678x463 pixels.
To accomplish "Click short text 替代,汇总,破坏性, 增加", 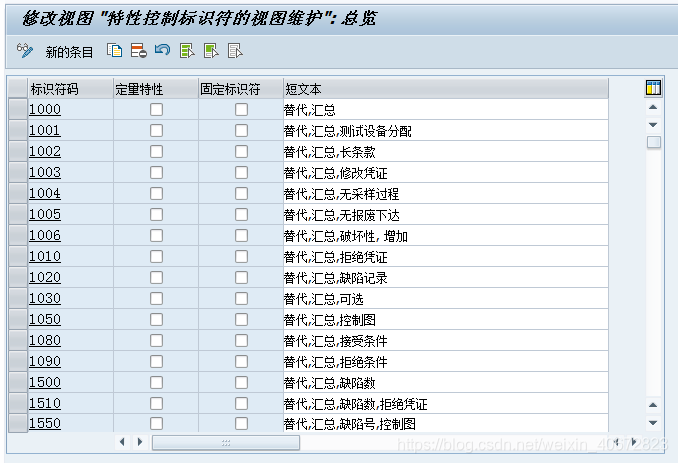I will (346, 236).
